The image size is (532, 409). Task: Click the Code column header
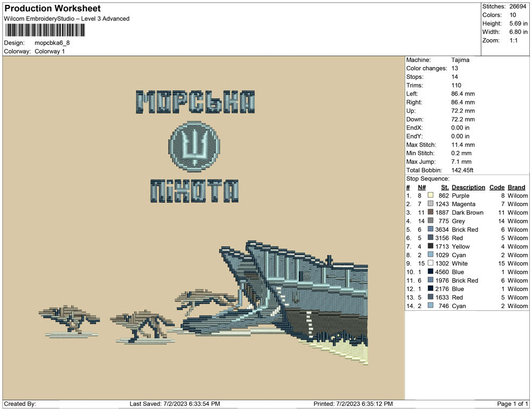pyautogui.click(x=497, y=187)
